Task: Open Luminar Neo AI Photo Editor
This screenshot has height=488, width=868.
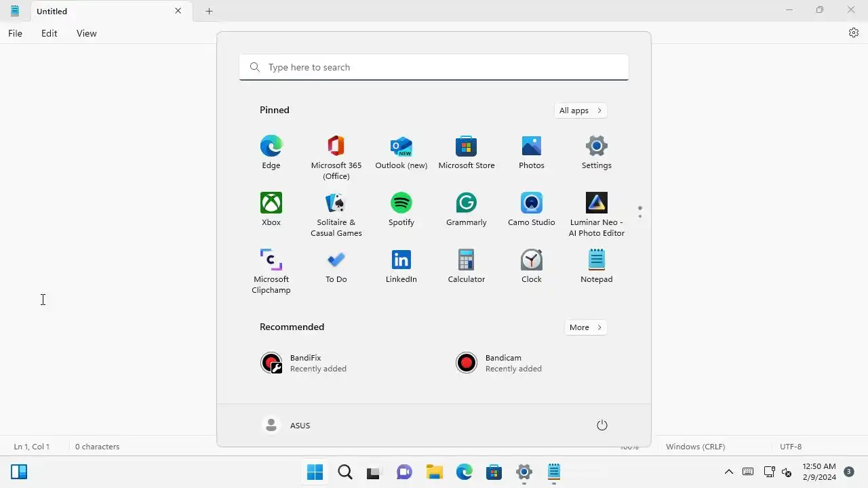Action: click(x=596, y=215)
